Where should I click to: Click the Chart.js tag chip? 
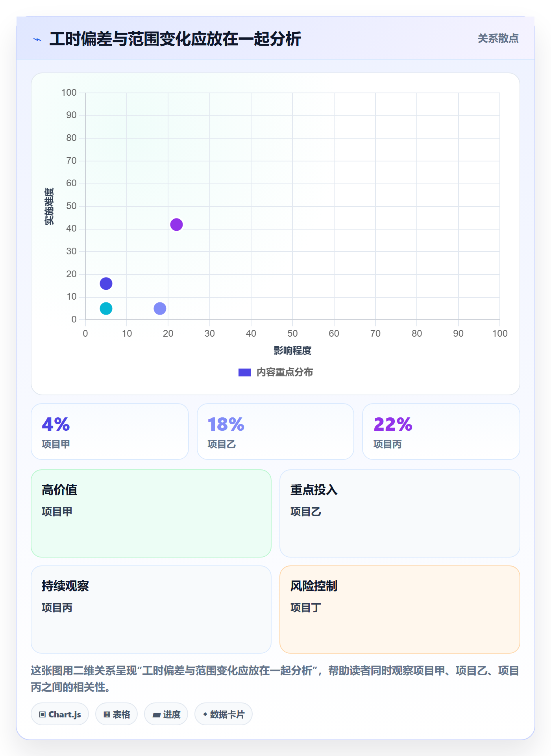pyautogui.click(x=60, y=714)
